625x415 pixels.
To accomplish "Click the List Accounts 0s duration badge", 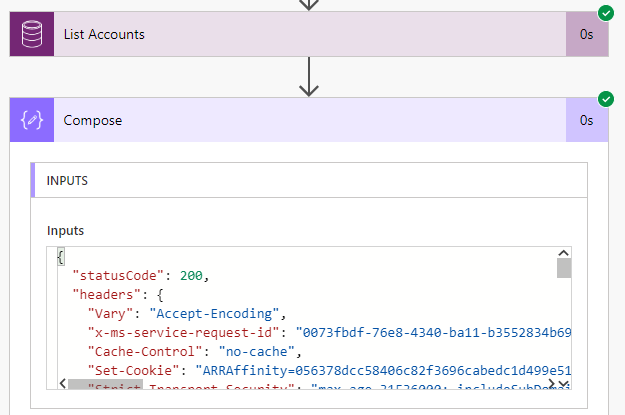I will pos(587,34).
